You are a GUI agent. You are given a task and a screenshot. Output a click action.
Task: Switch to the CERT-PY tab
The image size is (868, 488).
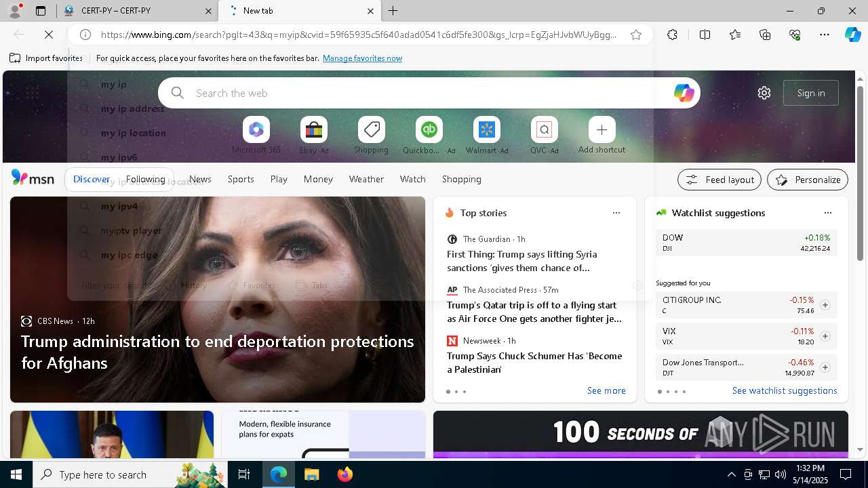pyautogui.click(x=138, y=11)
